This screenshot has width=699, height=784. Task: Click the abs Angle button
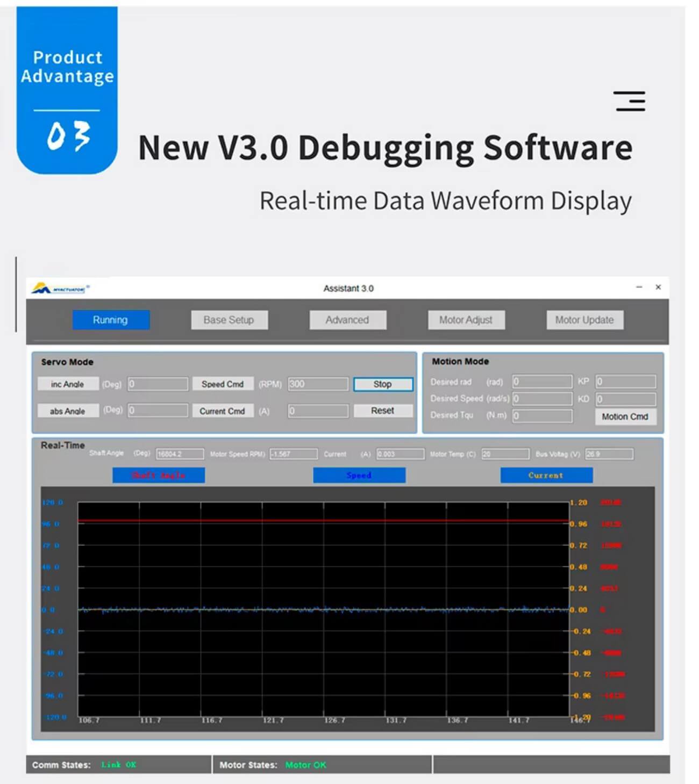pos(68,411)
